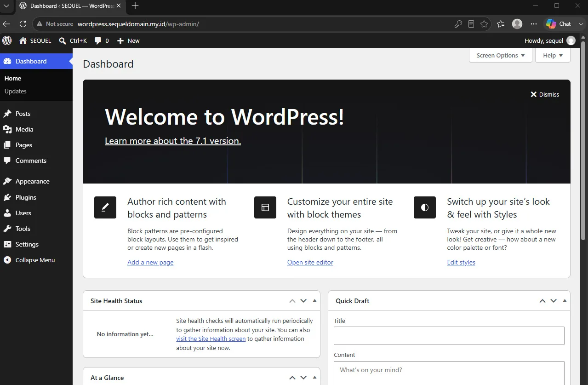Open browser settings three-dot menu
This screenshot has width=588, height=385.
[x=533, y=24]
